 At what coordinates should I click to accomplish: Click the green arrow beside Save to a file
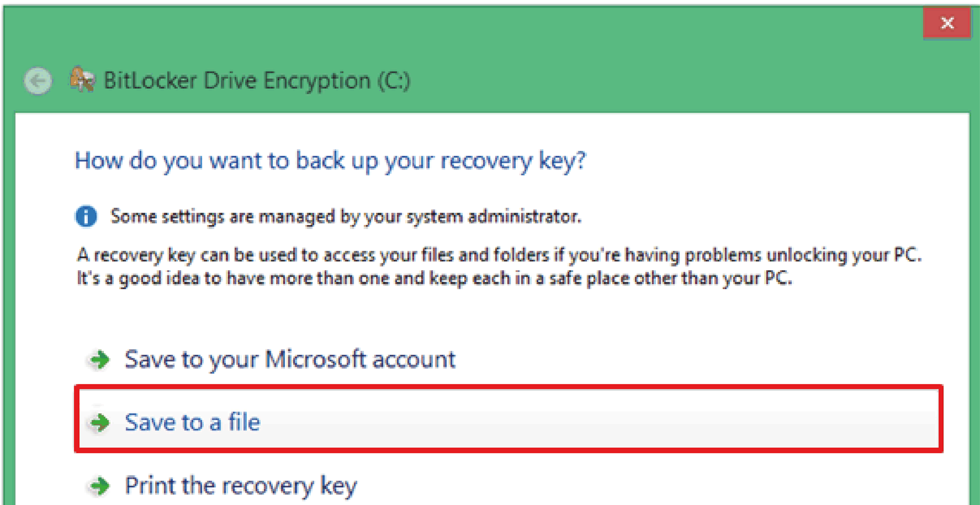[99, 422]
